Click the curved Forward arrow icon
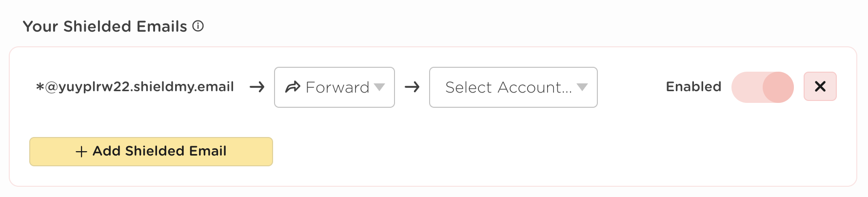This screenshot has height=197, width=868. point(293,87)
